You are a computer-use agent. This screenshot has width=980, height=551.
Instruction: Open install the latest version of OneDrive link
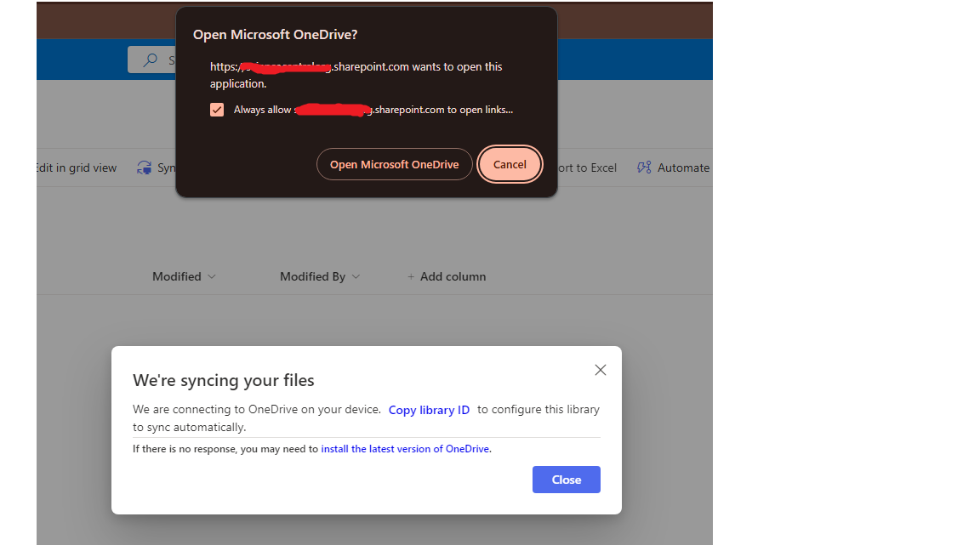pos(405,449)
